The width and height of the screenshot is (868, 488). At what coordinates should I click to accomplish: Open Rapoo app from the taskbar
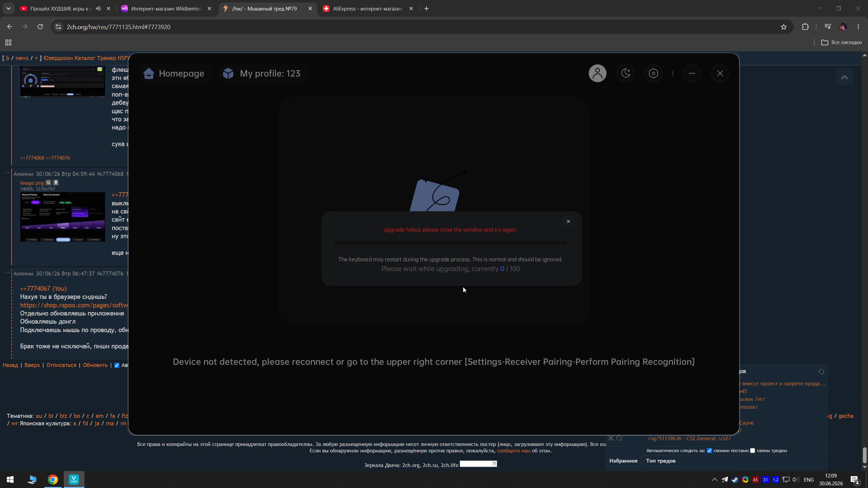click(74, 480)
